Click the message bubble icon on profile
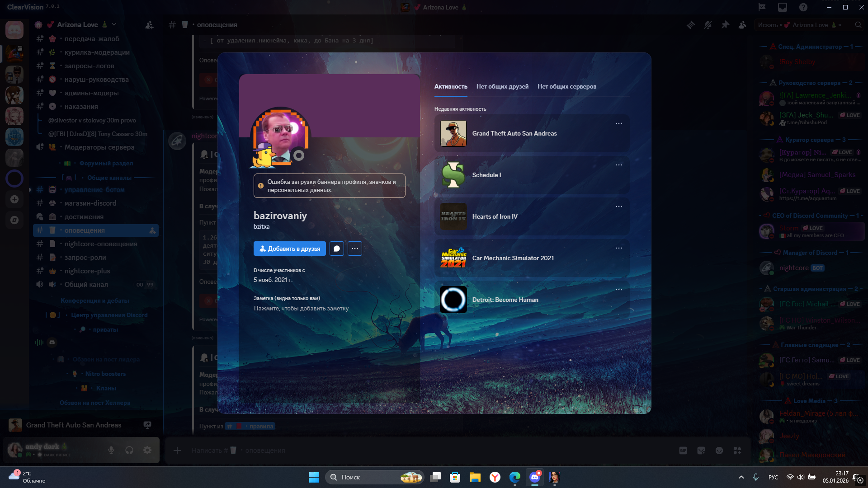 pos(336,249)
